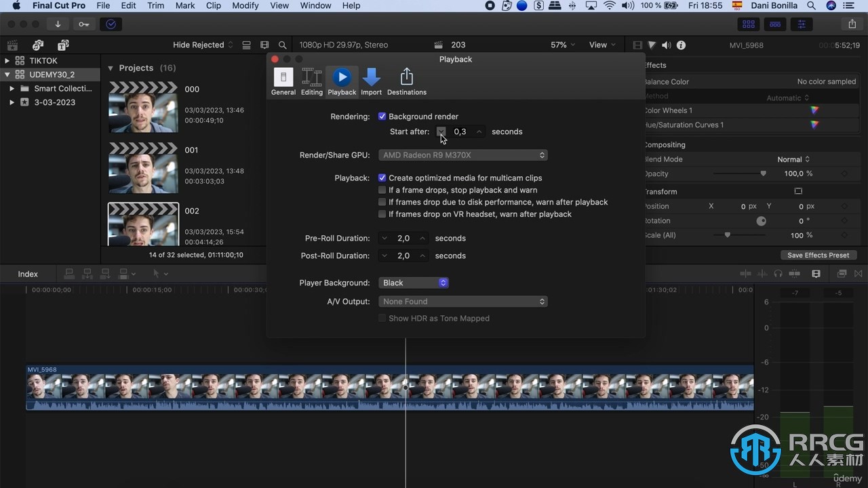Open the Destinations preferences pane
The image size is (868, 488).
pos(407,81)
